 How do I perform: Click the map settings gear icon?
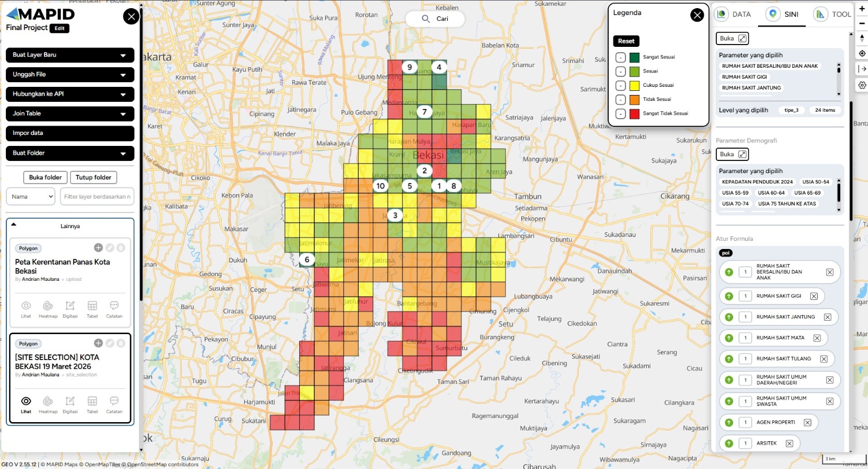coord(862,85)
